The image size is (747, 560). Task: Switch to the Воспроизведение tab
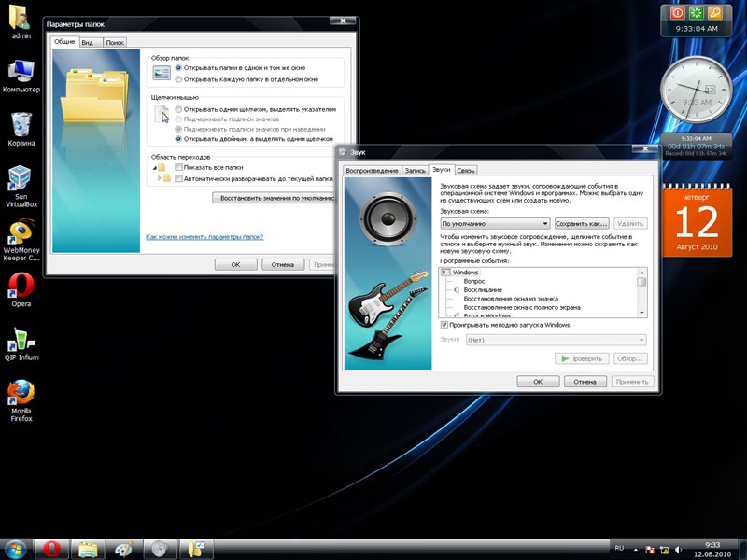tap(372, 171)
